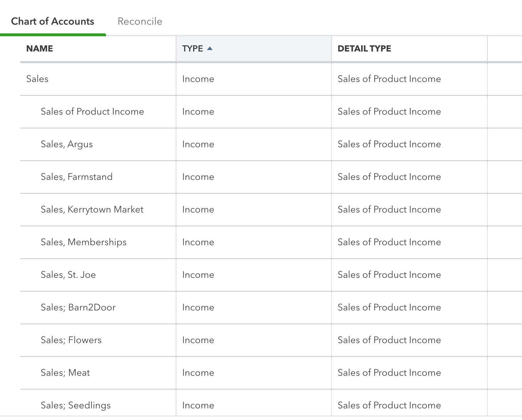Select the Sales; Flowers account
522x420 pixels.
click(x=71, y=340)
